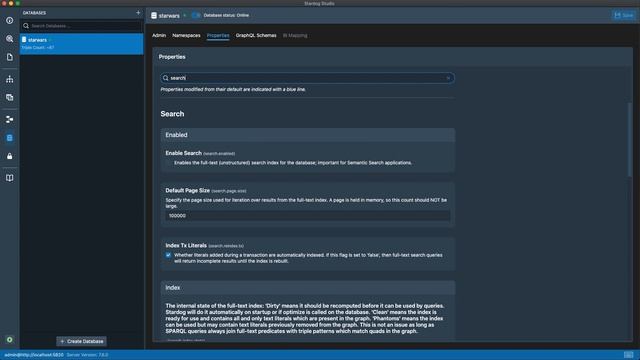Select the Properties tab
This screenshot has height=360, width=640.
(x=218, y=36)
